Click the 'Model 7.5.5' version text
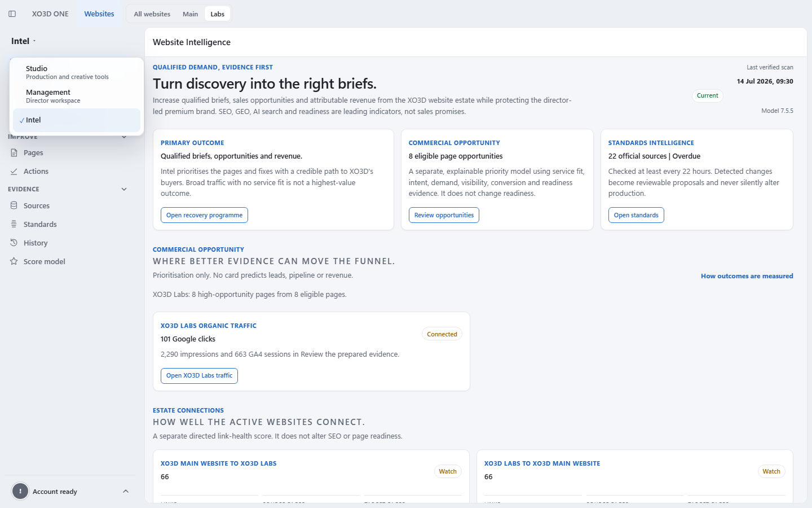Screen dimensions: 812x508 pyautogui.click(x=777, y=111)
